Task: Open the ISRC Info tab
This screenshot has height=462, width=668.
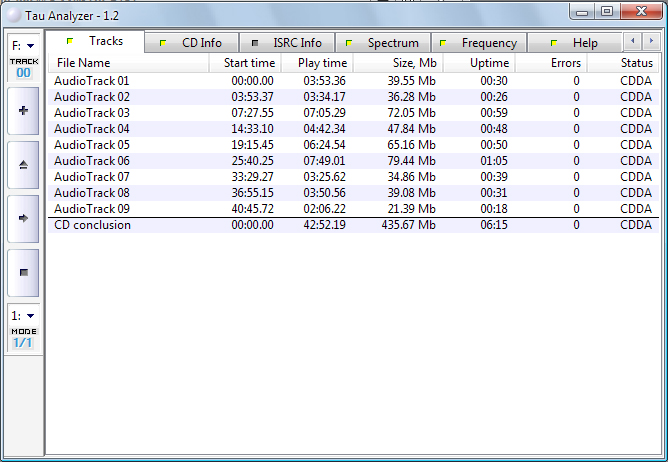Action: (x=289, y=43)
